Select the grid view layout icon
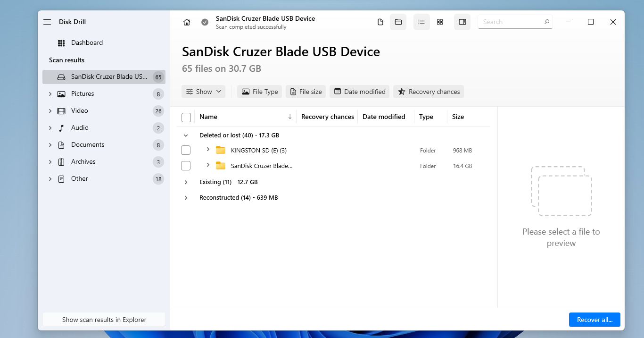Screen dimensions: 644x338 click(x=440, y=22)
